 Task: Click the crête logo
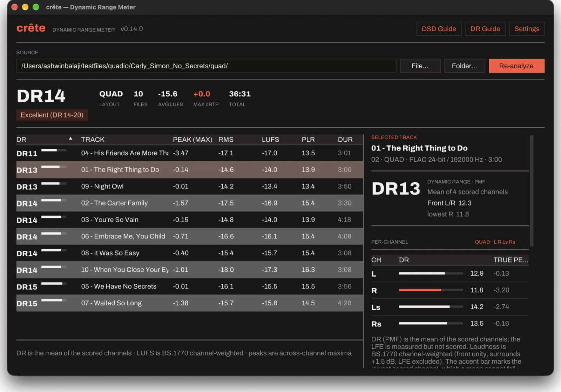click(31, 28)
